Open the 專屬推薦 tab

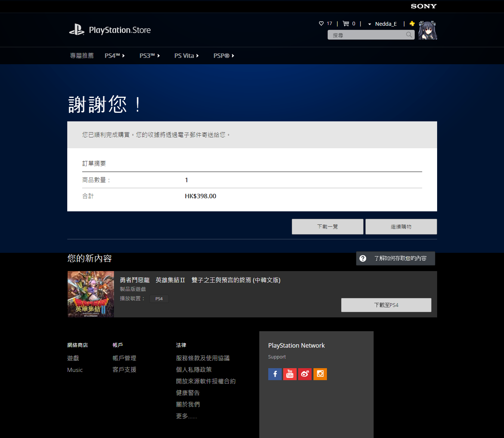point(82,56)
